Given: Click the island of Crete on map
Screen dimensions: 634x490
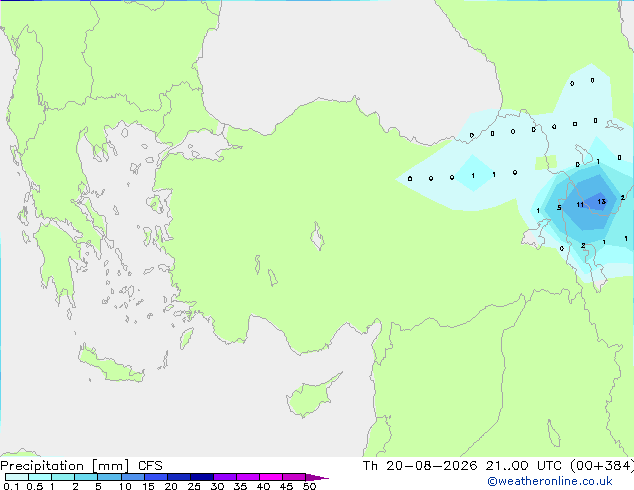Looking at the screenshot, I should pyautogui.click(x=110, y=365).
